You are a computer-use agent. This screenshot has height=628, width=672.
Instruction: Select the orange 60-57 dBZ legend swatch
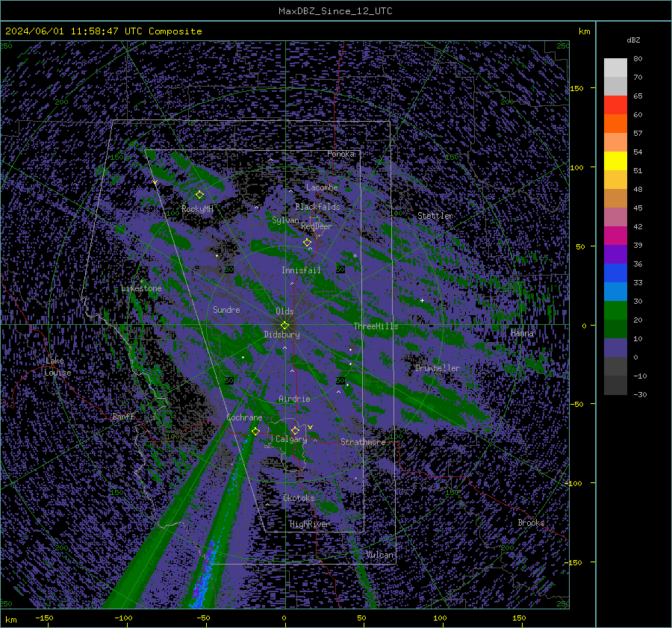coord(615,124)
